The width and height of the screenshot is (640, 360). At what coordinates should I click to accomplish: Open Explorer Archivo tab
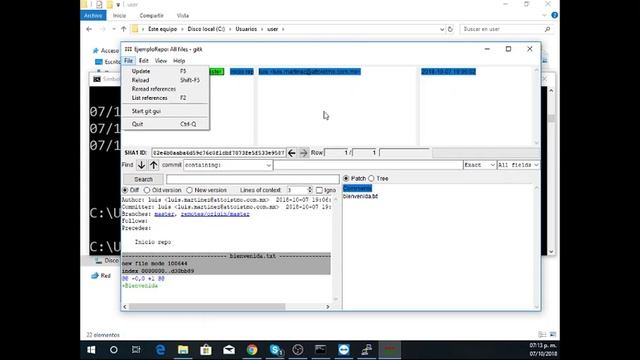pos(93,16)
